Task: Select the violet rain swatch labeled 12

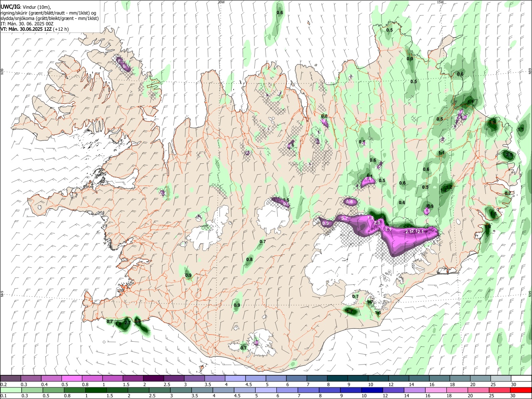Action: (x=393, y=390)
